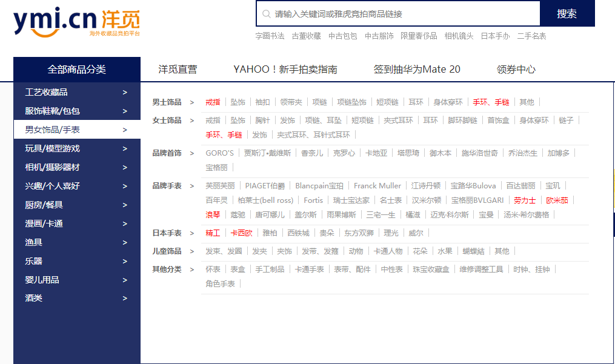Select the 香奈儿 brand link
This screenshot has width=615, height=364.
312,153
